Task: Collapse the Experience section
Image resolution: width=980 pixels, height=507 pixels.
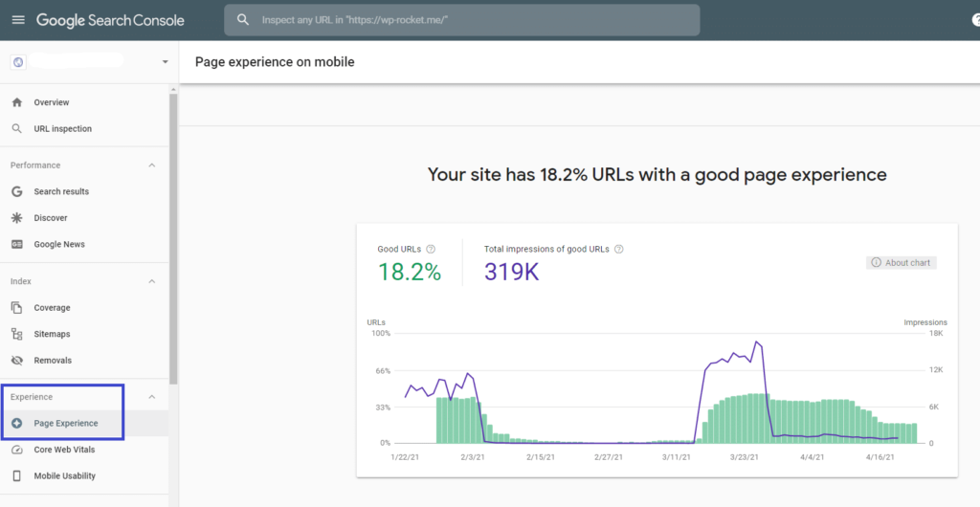Action: pyautogui.click(x=151, y=397)
